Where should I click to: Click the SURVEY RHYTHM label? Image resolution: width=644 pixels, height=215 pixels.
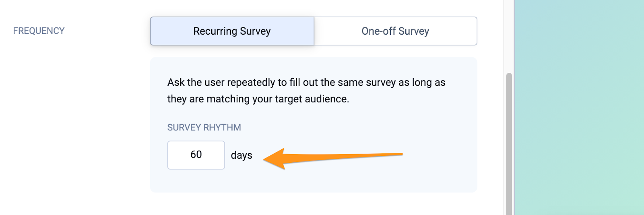[204, 128]
